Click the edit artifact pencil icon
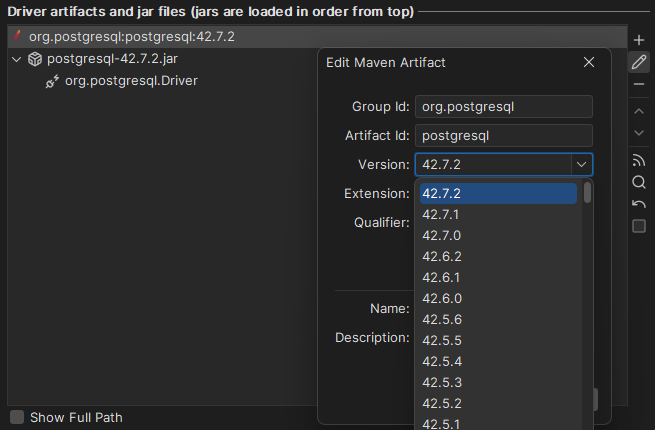Image resolution: width=655 pixels, height=430 pixels. 639,62
